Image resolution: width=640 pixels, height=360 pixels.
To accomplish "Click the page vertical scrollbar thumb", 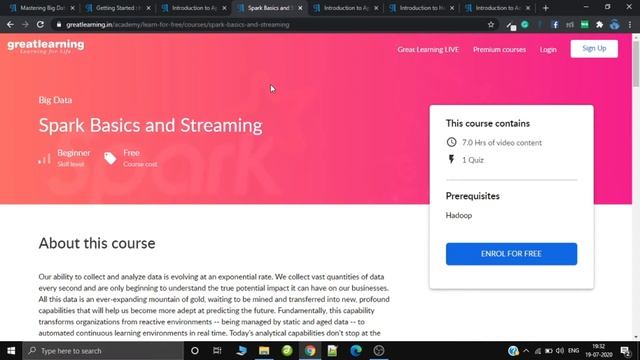I will tap(636, 63).
